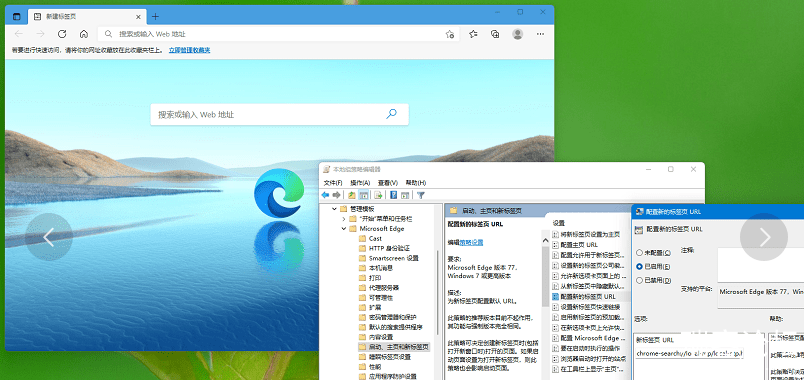
Task: Open the 帮助(H) menu
Action: click(415, 183)
